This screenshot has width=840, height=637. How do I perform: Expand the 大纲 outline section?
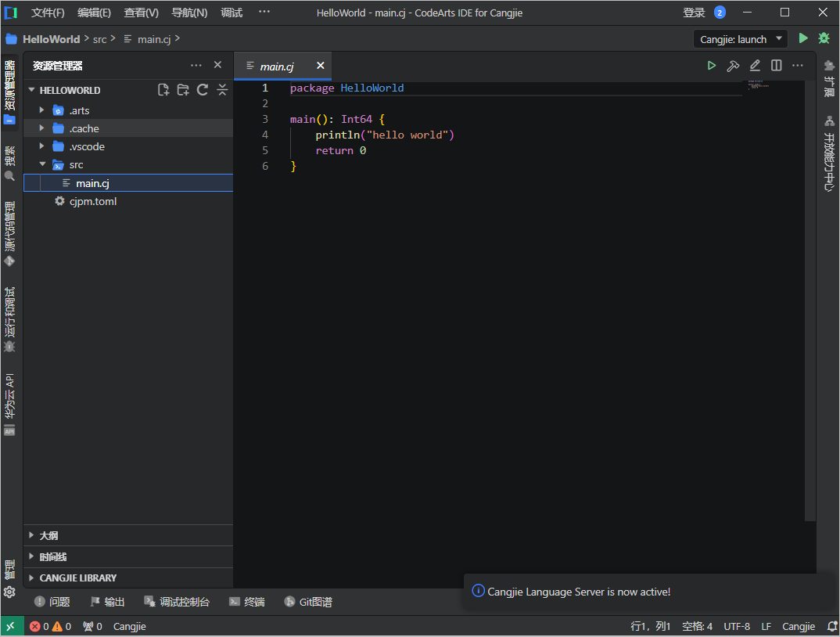pos(128,535)
